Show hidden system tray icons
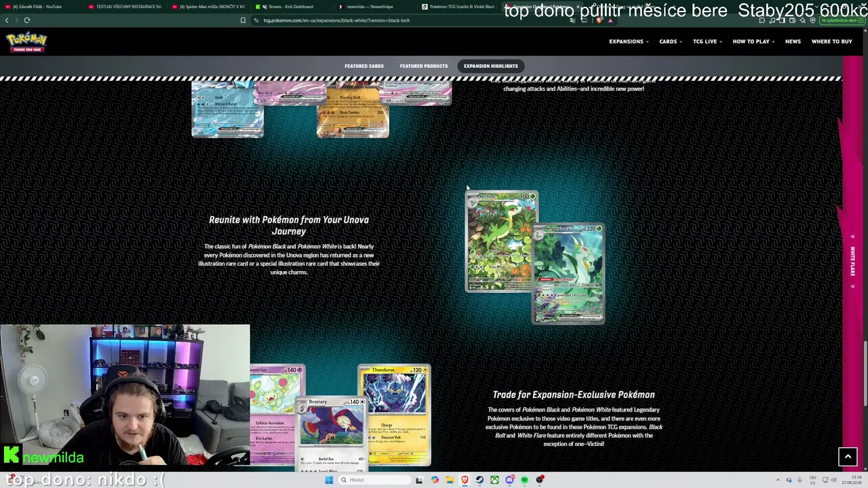 [778, 480]
